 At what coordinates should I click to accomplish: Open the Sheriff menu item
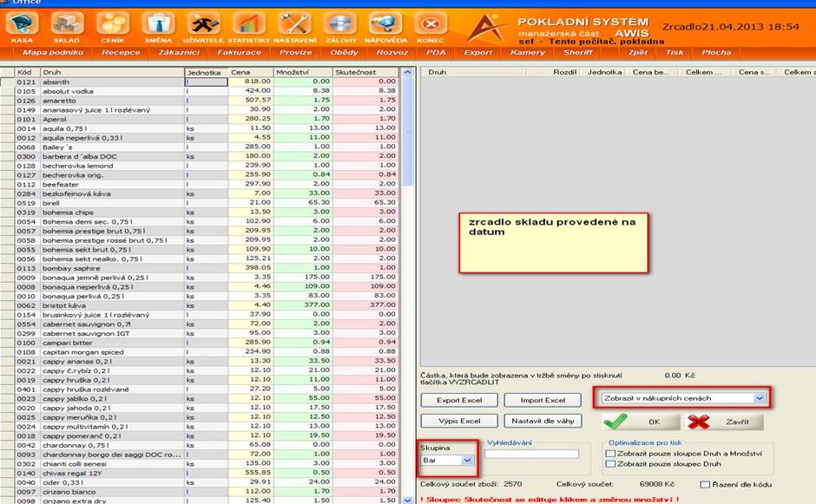[x=578, y=53]
